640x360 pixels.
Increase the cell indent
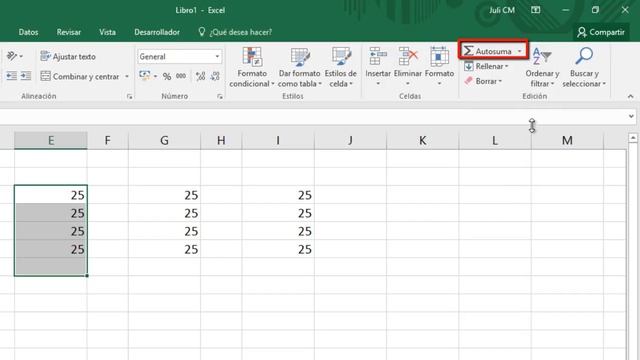[x=26, y=76]
